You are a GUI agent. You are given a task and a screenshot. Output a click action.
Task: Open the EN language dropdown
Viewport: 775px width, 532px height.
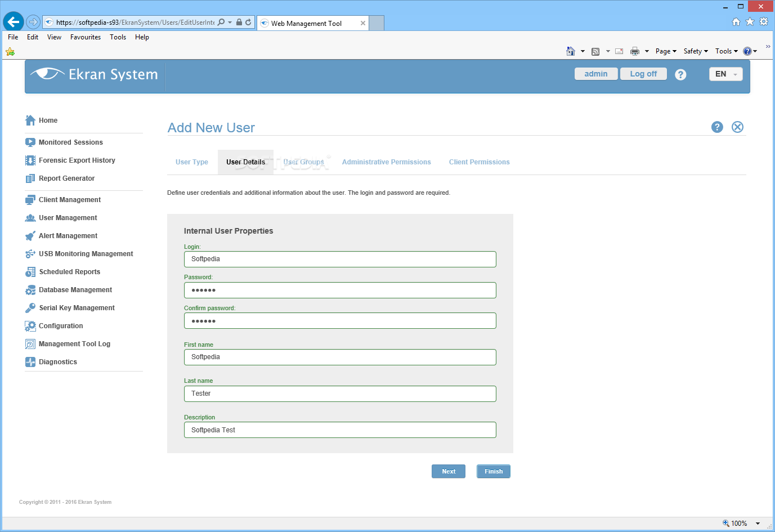click(726, 74)
